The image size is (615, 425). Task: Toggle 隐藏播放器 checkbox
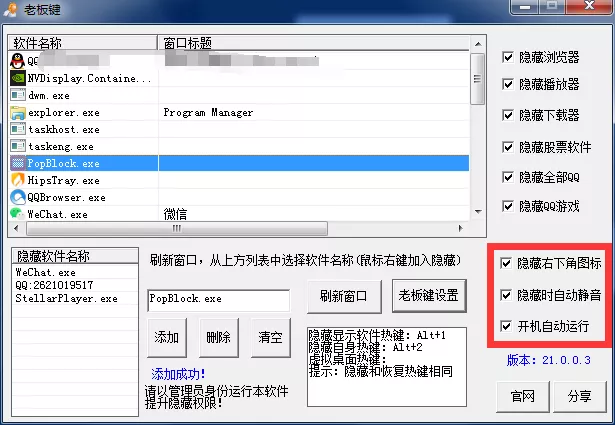(x=508, y=84)
